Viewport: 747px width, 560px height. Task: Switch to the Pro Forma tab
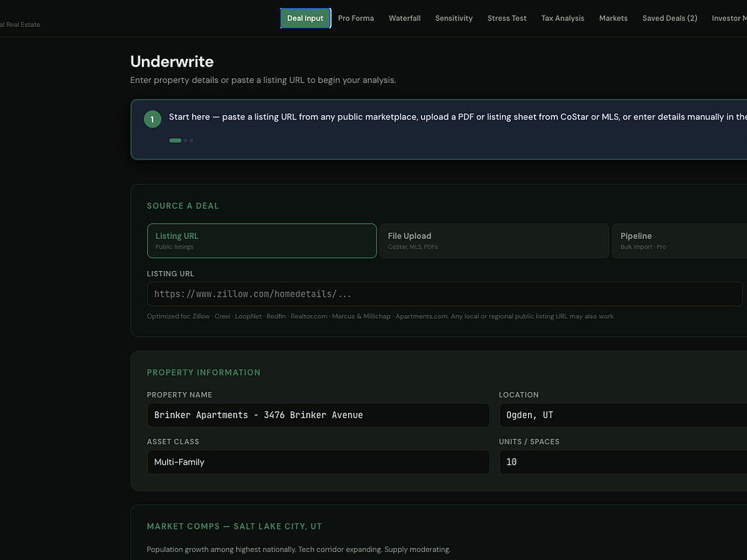pos(356,18)
